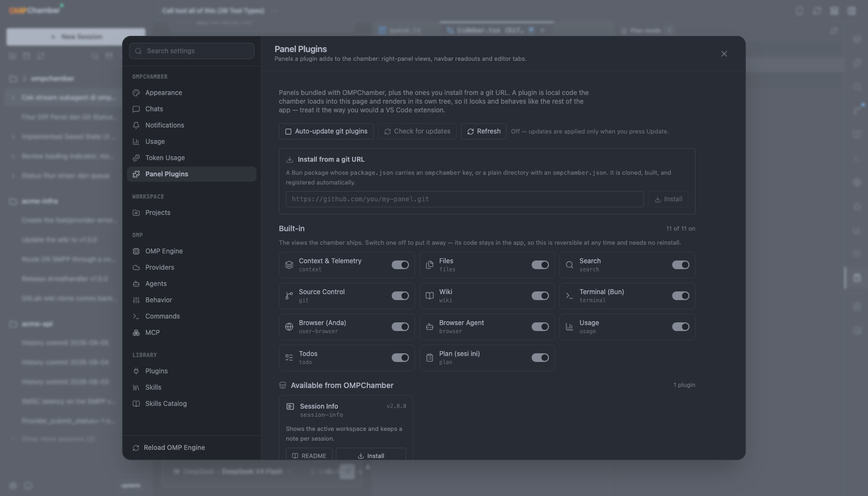
Task: Click the Files panel icon
Action: pyautogui.click(x=430, y=265)
